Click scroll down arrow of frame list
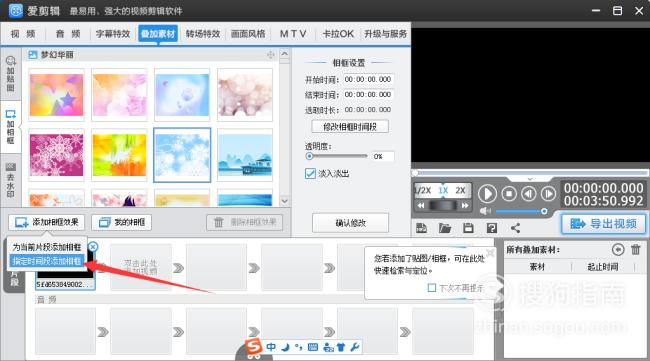The image size is (650, 361). (284, 201)
